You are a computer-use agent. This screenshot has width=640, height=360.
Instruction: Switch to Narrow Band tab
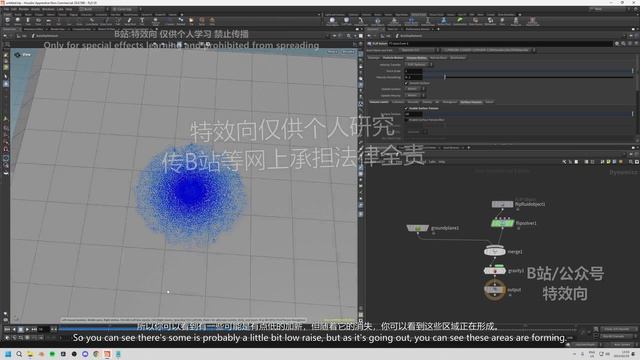(438, 58)
